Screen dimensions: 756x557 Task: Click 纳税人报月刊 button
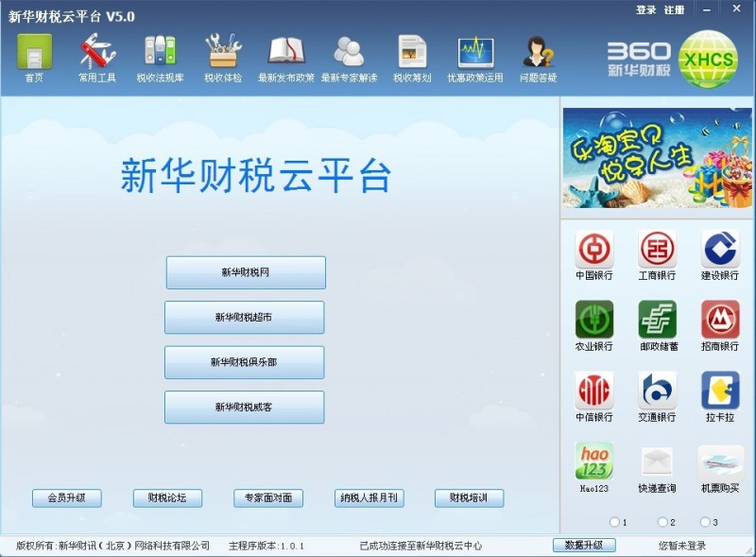tap(369, 498)
